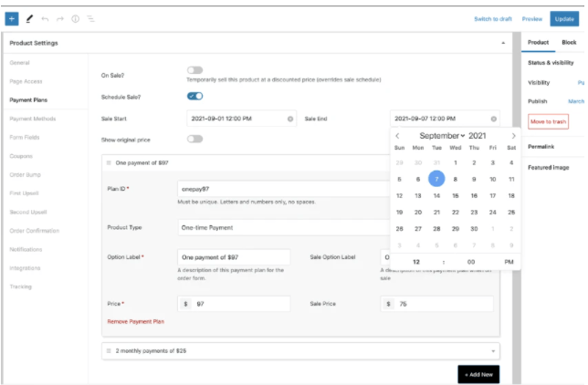
Task: Click the redo arrow icon
Action: [x=60, y=18]
